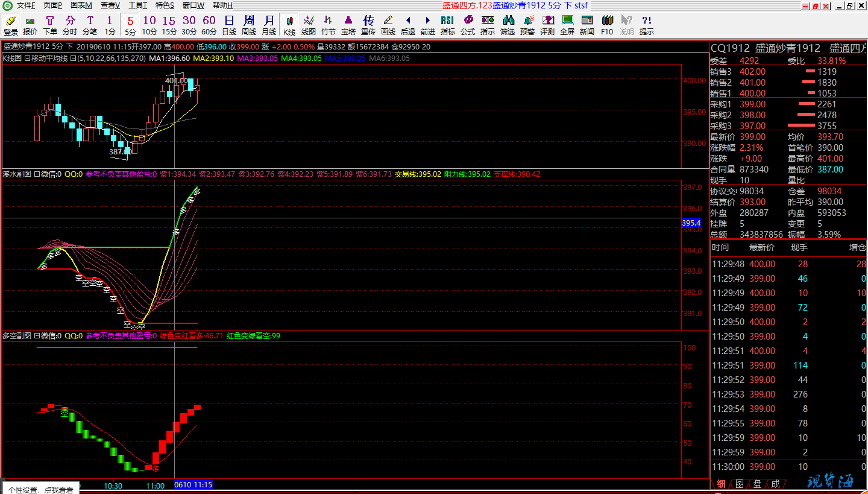Click the MA1:396.60 indicator value
868x494 pixels.
pos(169,59)
